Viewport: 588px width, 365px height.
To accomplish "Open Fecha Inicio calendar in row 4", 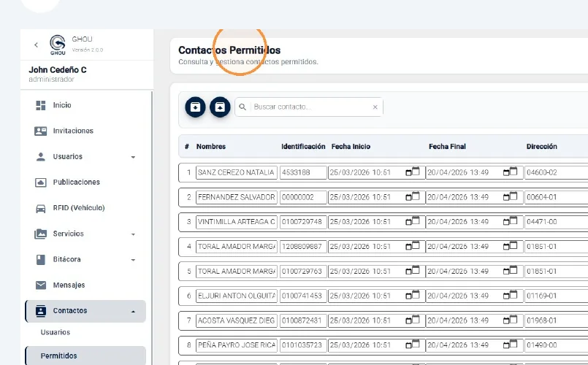I will pos(413,246).
